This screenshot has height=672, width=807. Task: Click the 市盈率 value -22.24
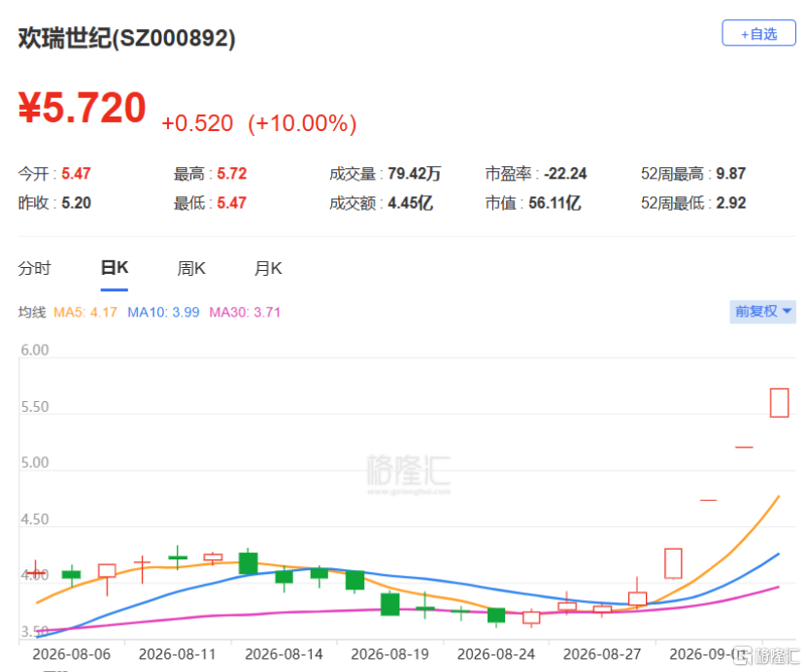pos(565,174)
